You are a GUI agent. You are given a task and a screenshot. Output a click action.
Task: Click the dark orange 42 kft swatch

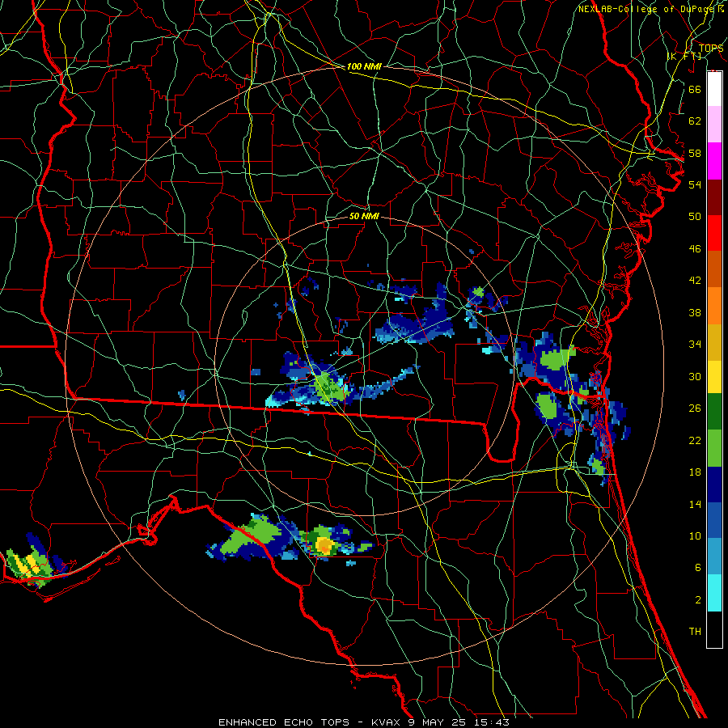[x=714, y=269]
